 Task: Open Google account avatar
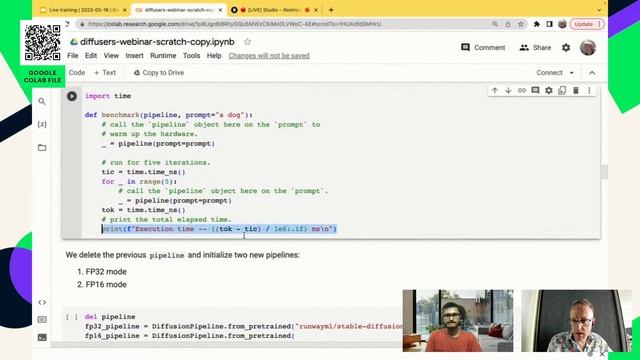coord(588,48)
